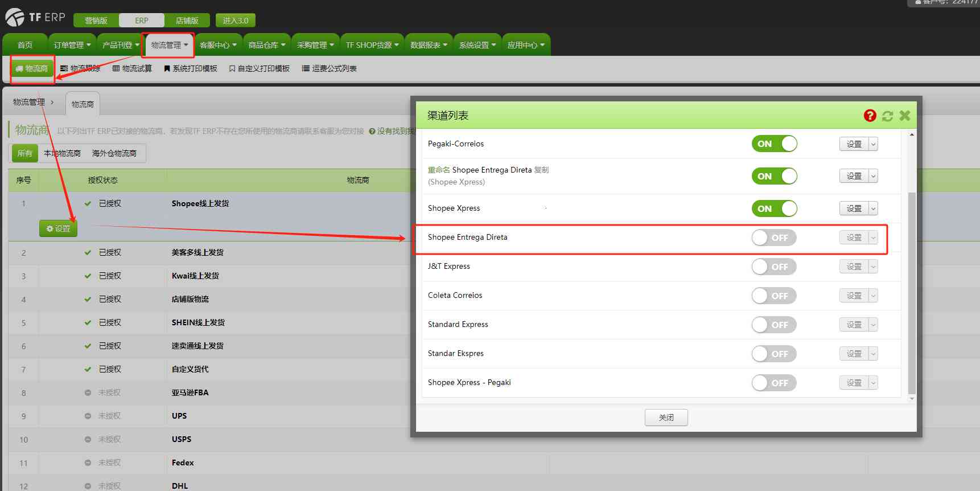
Task: Open the 物流跟踪 toolbar item
Action: click(80, 68)
